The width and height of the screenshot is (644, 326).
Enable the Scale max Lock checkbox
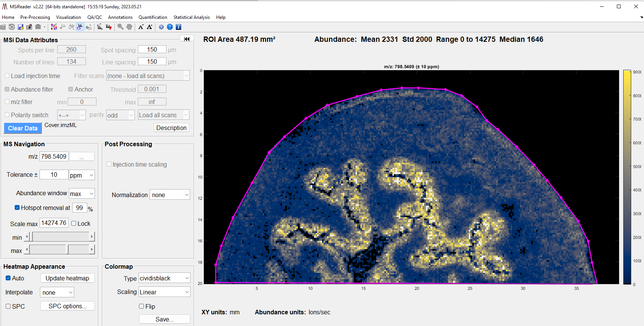pyautogui.click(x=74, y=223)
